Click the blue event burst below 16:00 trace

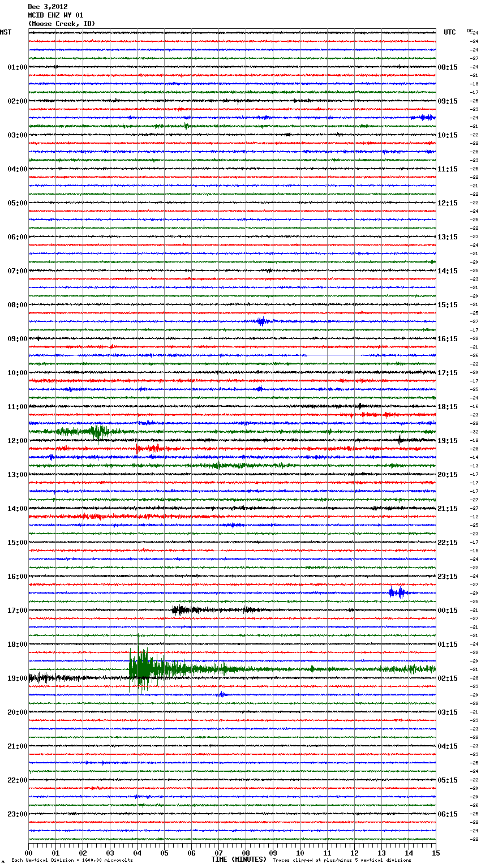398,593
